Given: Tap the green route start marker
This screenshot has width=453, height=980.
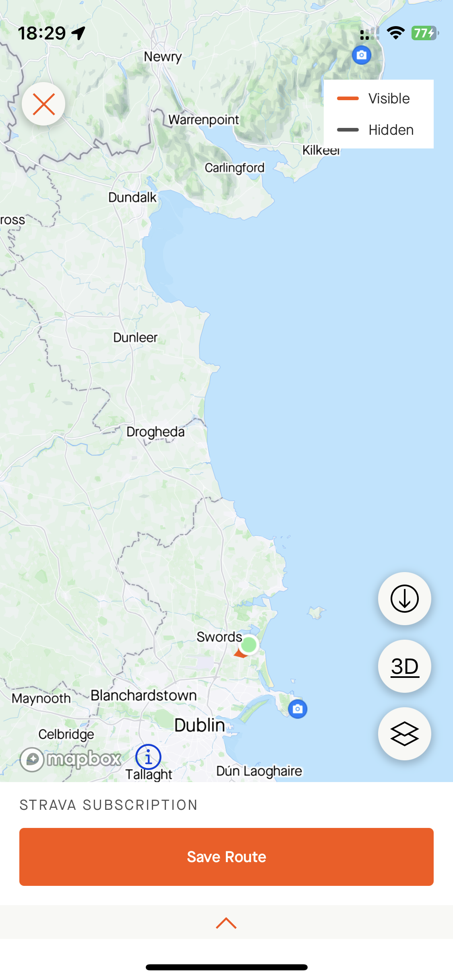Looking at the screenshot, I should click(x=249, y=644).
